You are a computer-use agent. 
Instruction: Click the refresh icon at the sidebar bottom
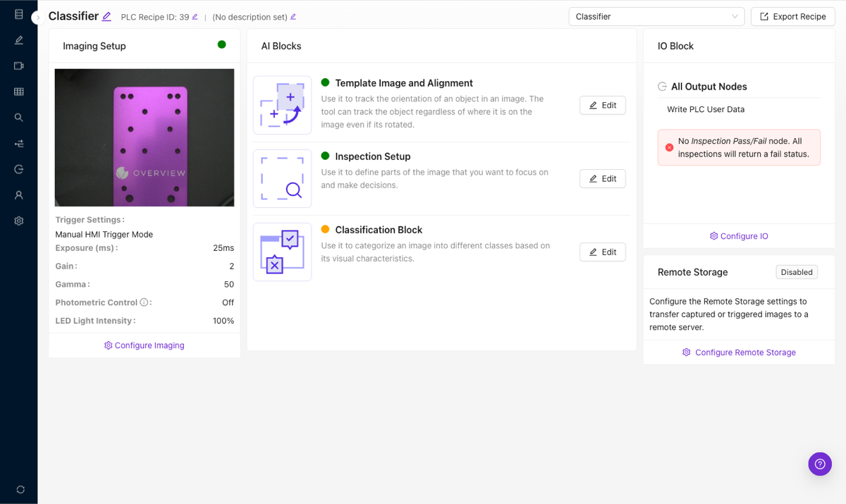(x=20, y=489)
